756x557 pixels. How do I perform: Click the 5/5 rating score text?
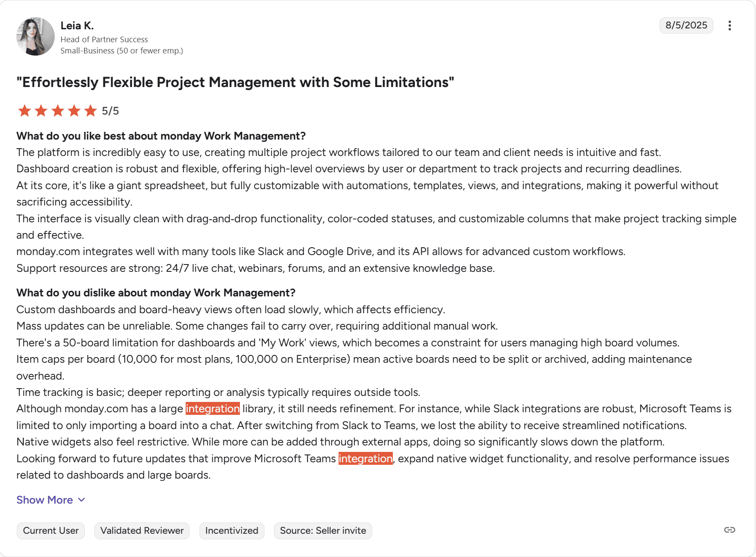click(x=110, y=111)
